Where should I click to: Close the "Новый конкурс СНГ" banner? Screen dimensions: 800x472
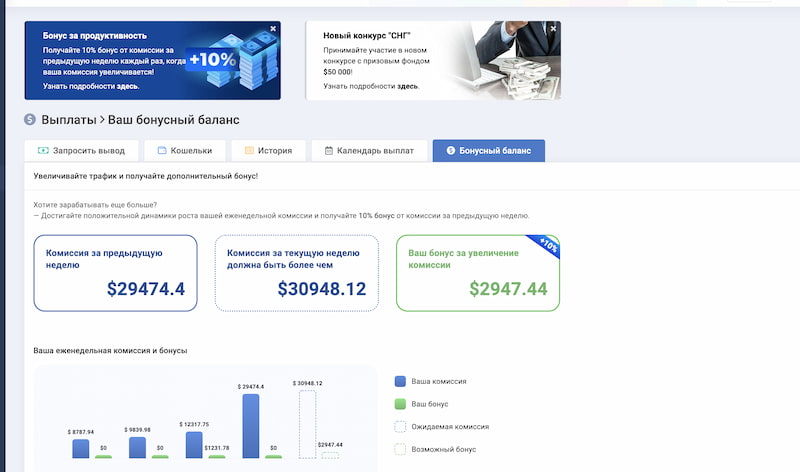pos(553,29)
